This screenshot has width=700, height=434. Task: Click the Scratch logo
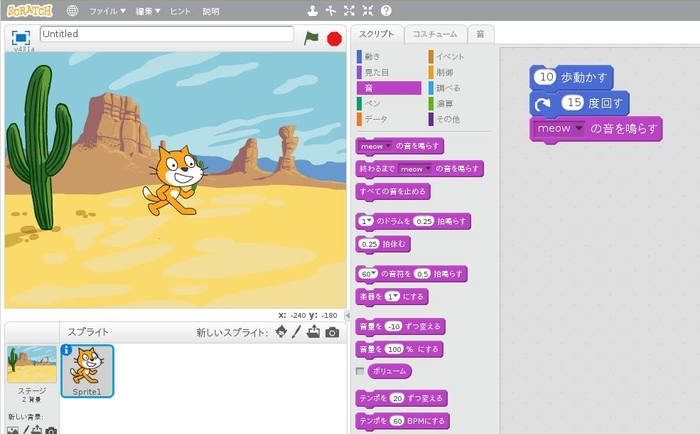pyautogui.click(x=29, y=10)
